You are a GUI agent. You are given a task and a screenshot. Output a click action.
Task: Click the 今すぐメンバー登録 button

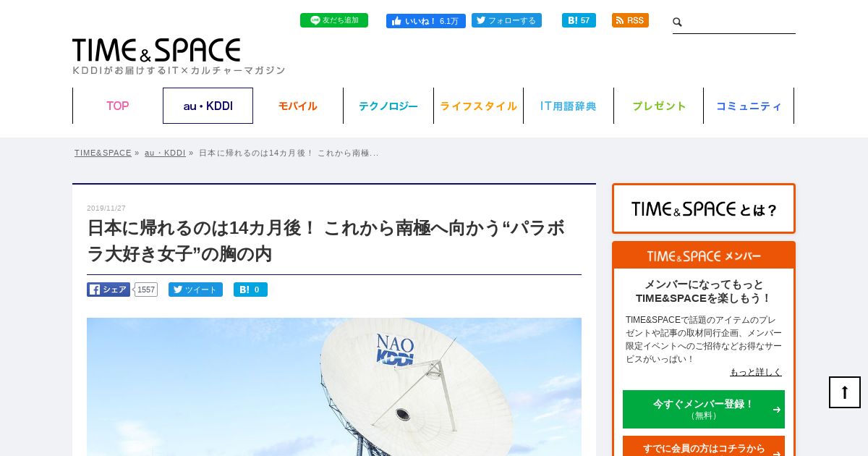pyautogui.click(x=704, y=409)
